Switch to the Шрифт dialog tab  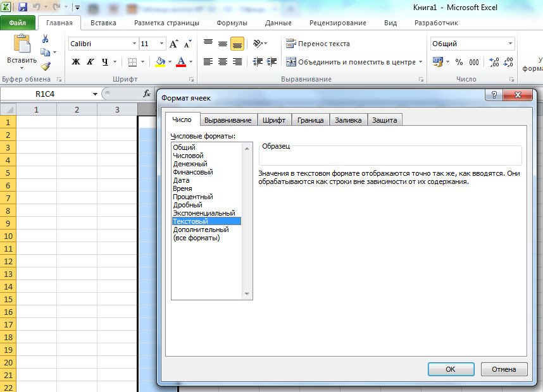tap(274, 120)
